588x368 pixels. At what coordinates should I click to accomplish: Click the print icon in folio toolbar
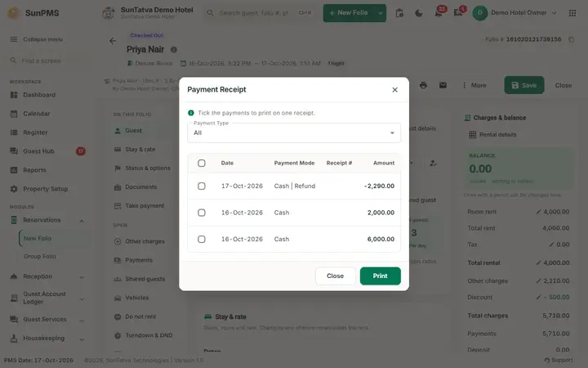423,85
